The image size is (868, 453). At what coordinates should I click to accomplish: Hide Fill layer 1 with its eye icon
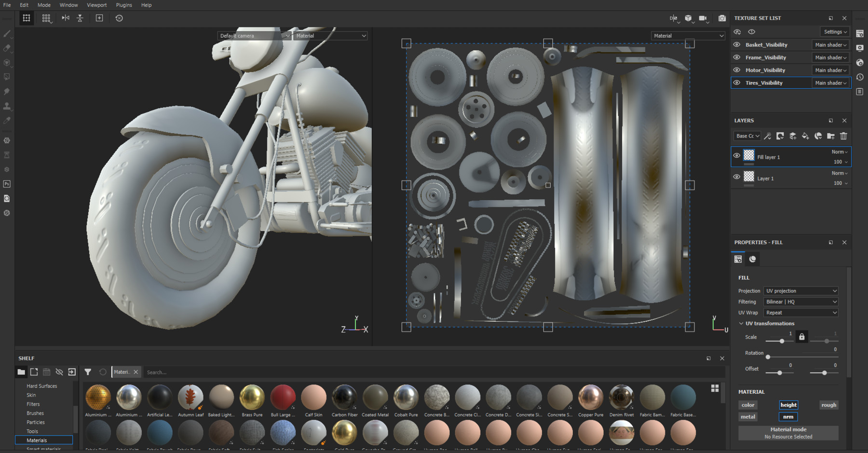(x=736, y=155)
